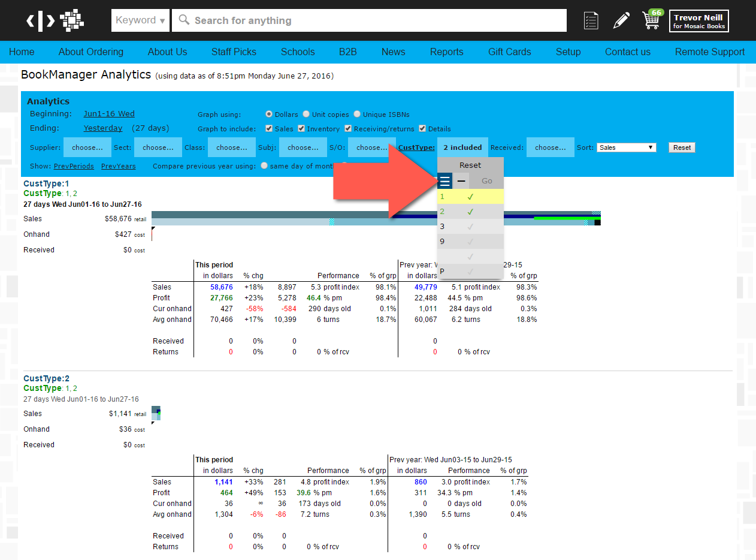Go to the Staff Picks menu
756x560 pixels.
tap(234, 52)
